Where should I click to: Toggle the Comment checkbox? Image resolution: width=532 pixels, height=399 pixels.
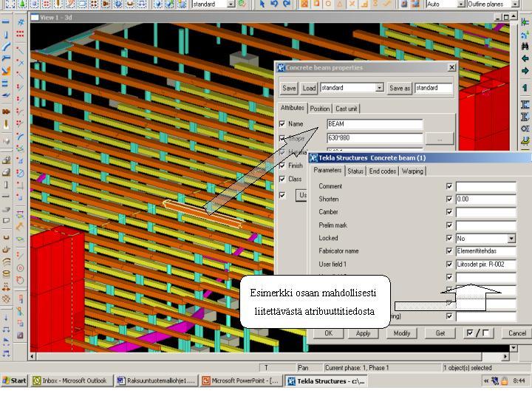pyautogui.click(x=449, y=186)
